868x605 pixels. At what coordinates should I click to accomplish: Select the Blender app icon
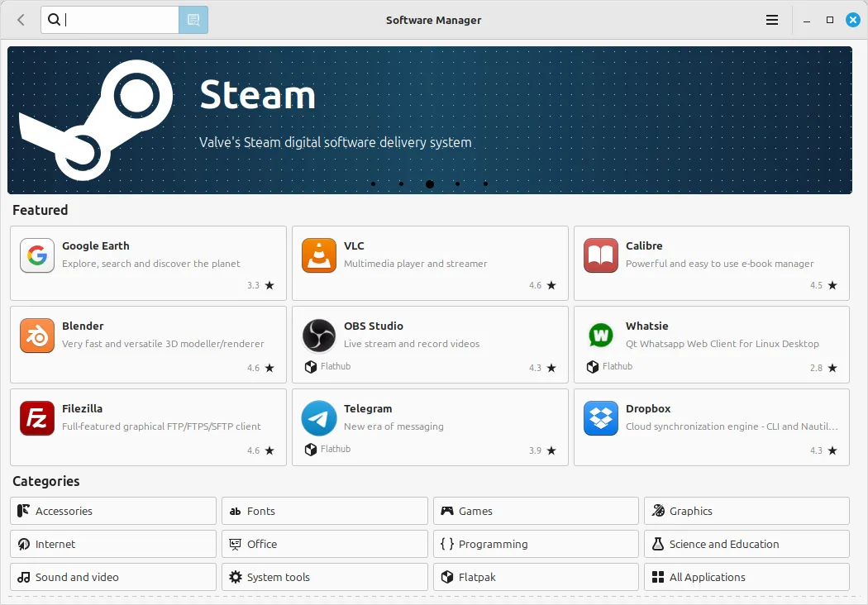37,336
